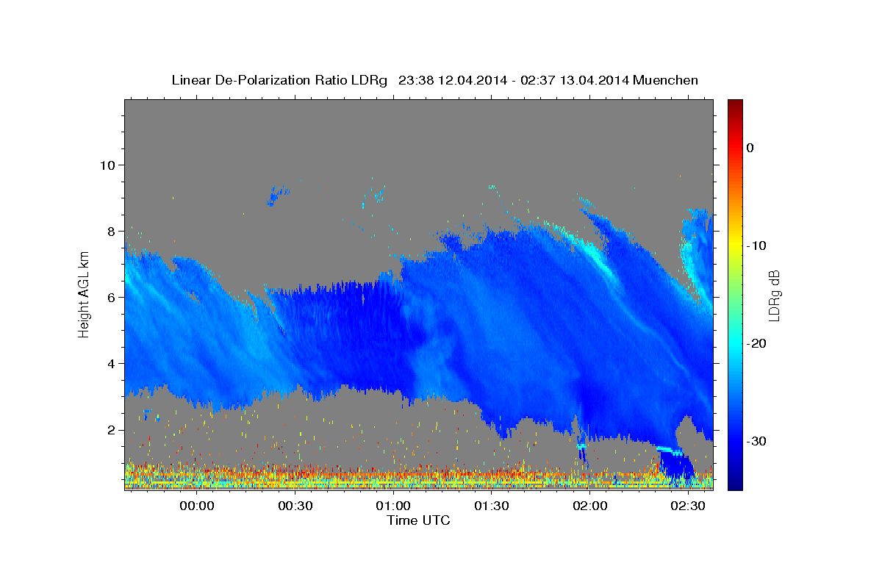Click the 'Muenchen' location word in the title
This screenshot has width=882, height=588.
pos(666,80)
